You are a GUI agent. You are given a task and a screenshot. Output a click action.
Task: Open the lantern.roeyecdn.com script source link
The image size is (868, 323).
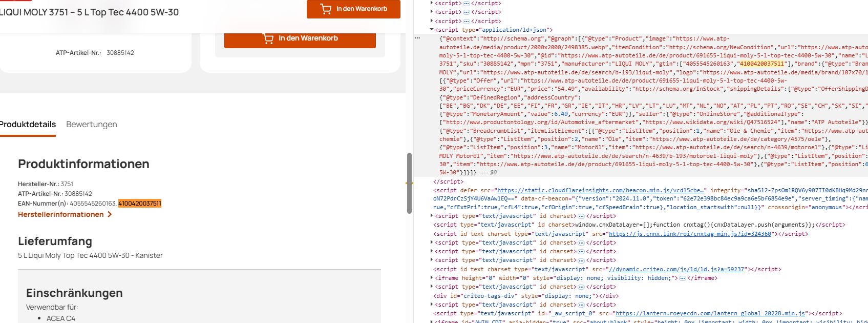(x=710, y=313)
